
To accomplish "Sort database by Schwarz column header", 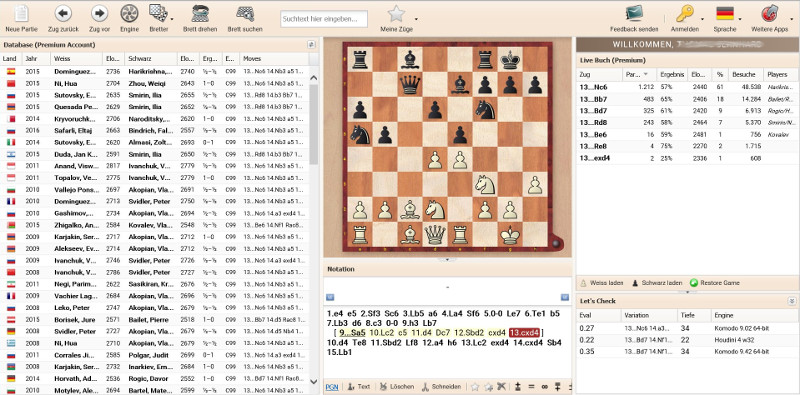I will (x=151, y=59).
